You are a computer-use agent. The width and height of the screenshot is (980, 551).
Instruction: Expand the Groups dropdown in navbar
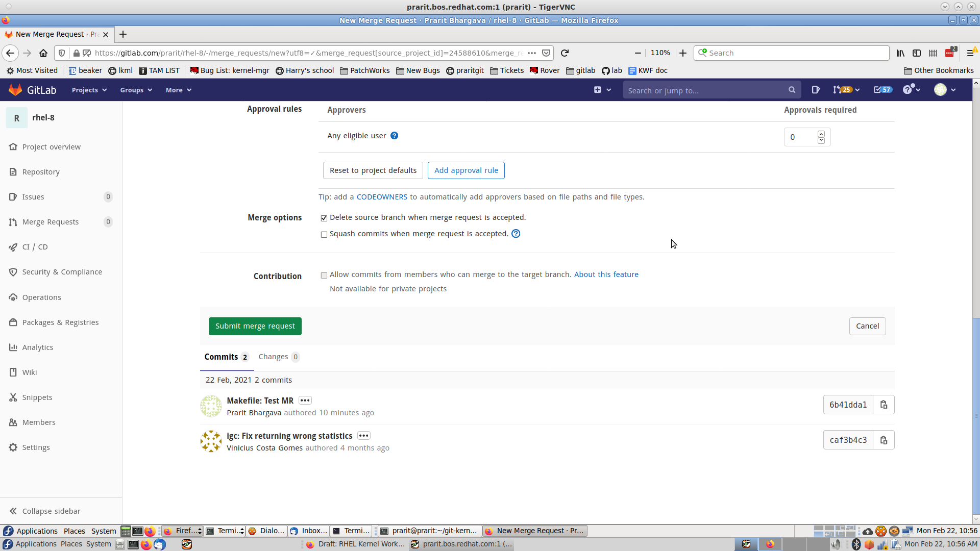[136, 90]
